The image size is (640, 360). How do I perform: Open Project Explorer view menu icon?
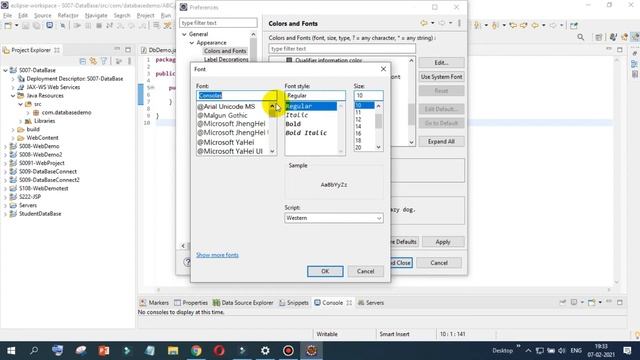click(x=129, y=61)
